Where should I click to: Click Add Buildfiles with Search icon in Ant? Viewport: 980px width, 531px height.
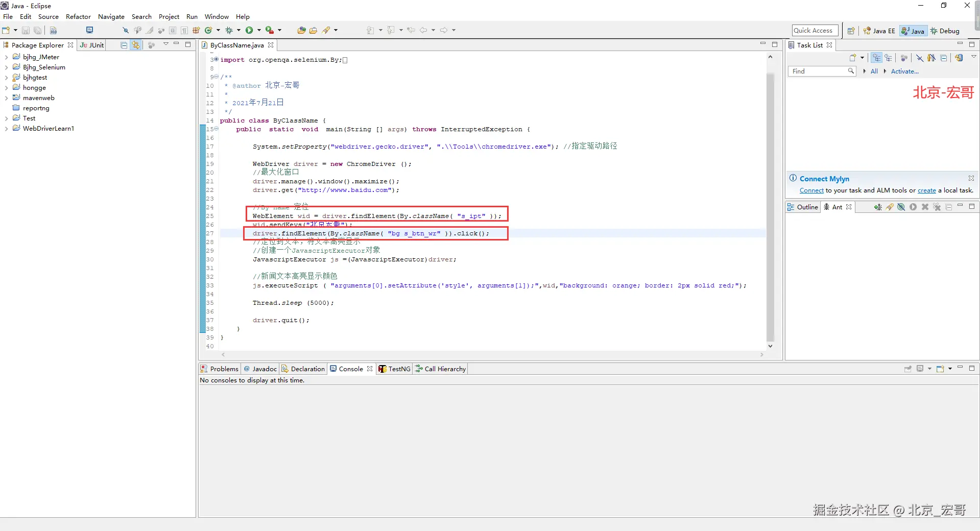coord(890,207)
